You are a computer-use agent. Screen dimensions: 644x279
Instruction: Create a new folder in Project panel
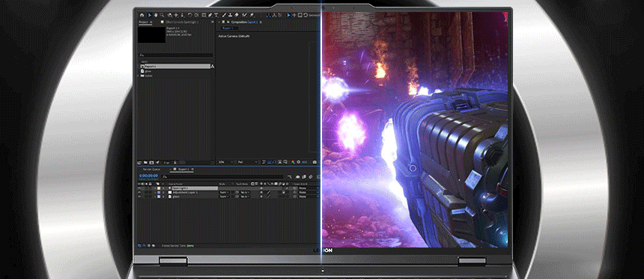coord(145,162)
